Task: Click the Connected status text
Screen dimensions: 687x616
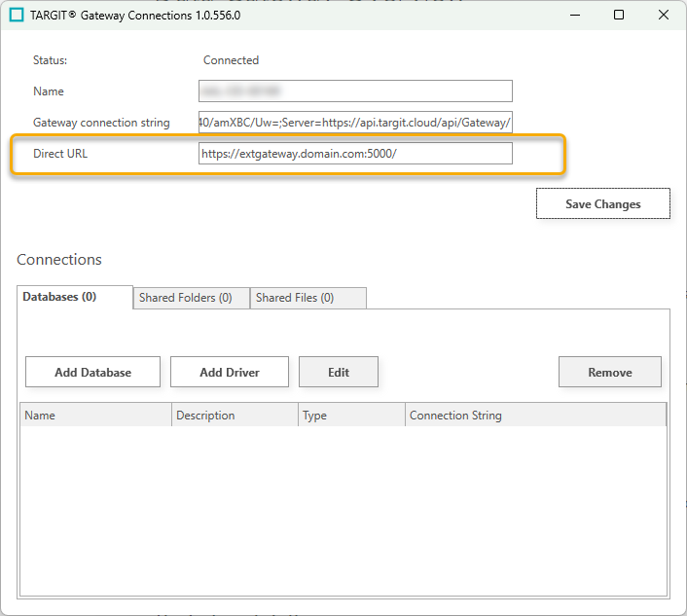Action: coord(231,60)
